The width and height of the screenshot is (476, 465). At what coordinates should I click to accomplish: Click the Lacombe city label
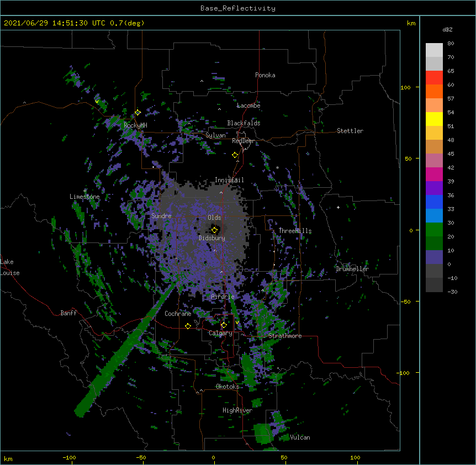pyautogui.click(x=248, y=105)
